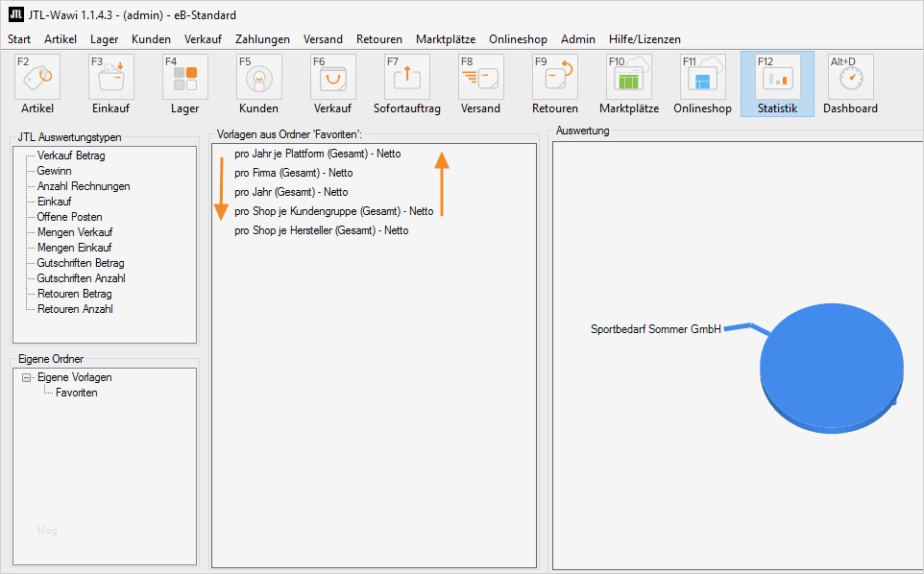
Task: Open the Einkauf (F3) toolbar icon
Action: 110,77
